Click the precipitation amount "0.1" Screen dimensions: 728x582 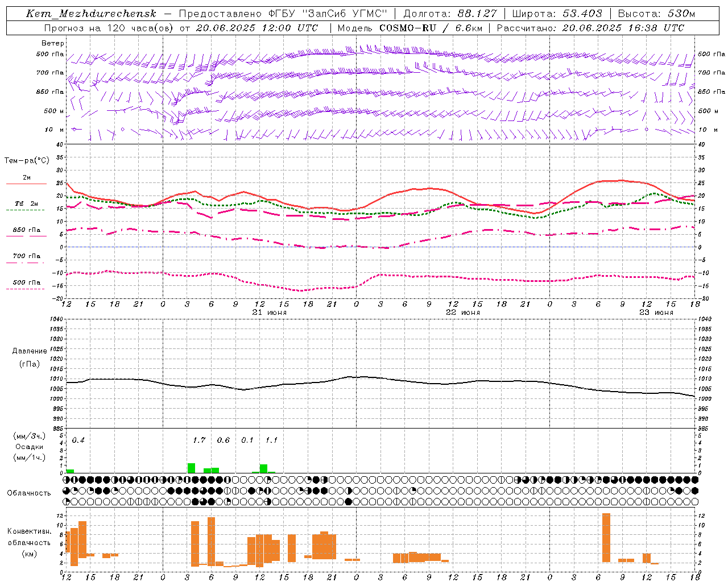pyautogui.click(x=247, y=440)
